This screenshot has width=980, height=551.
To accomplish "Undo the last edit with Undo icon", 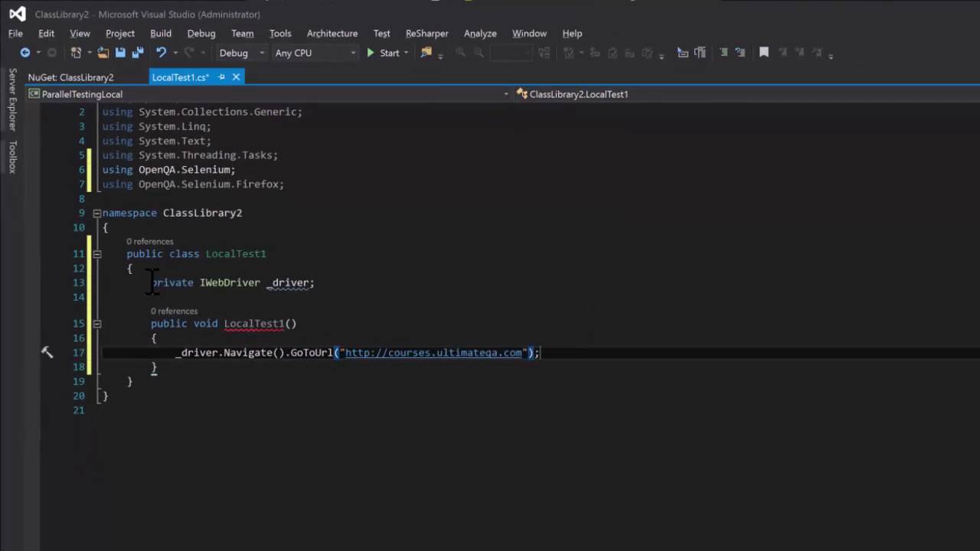I will pos(161,53).
